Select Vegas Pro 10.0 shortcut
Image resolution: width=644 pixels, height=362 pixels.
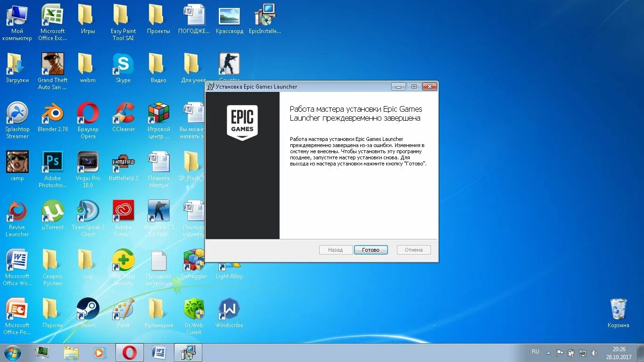(88, 169)
